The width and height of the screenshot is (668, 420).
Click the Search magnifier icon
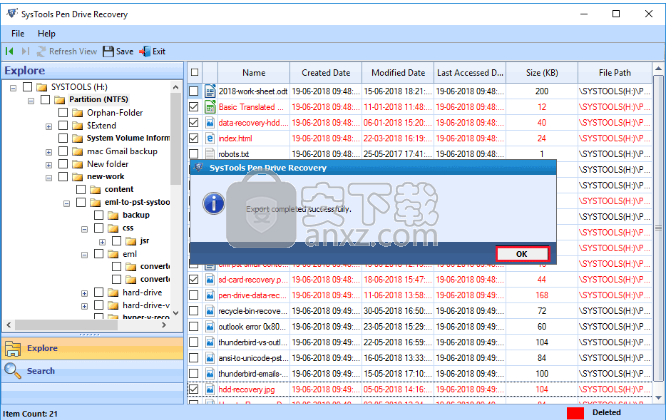13,371
